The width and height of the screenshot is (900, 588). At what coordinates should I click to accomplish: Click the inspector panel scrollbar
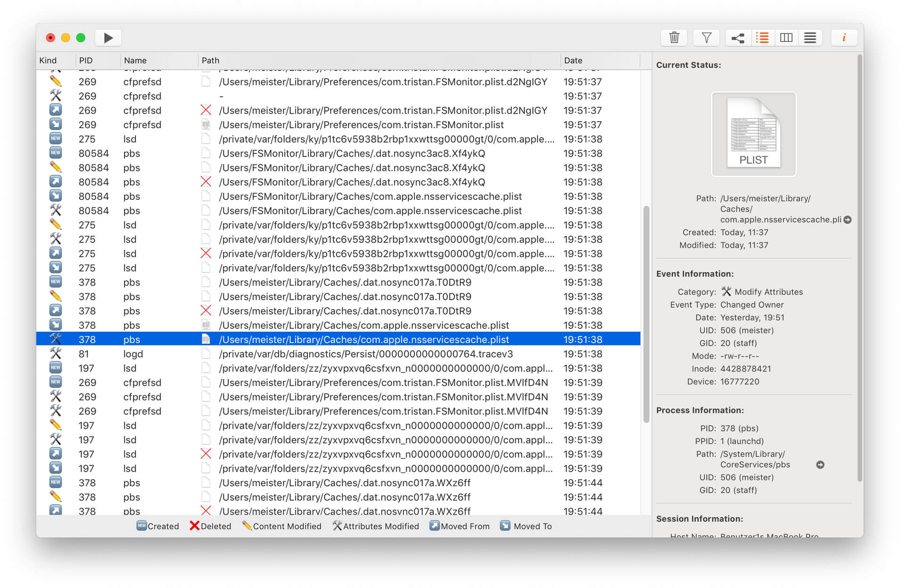coord(859,269)
